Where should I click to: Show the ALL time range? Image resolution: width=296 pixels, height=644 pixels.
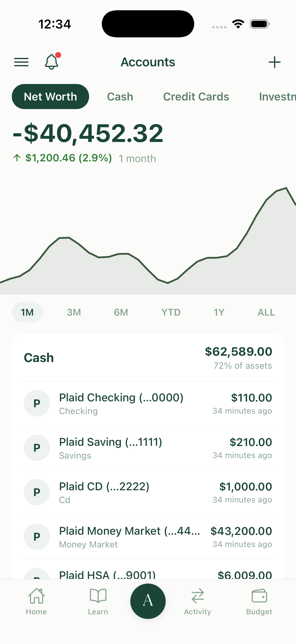(266, 312)
